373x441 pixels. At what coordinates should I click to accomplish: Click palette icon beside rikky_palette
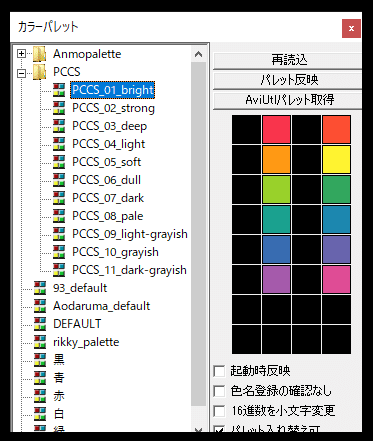[x=40, y=342]
